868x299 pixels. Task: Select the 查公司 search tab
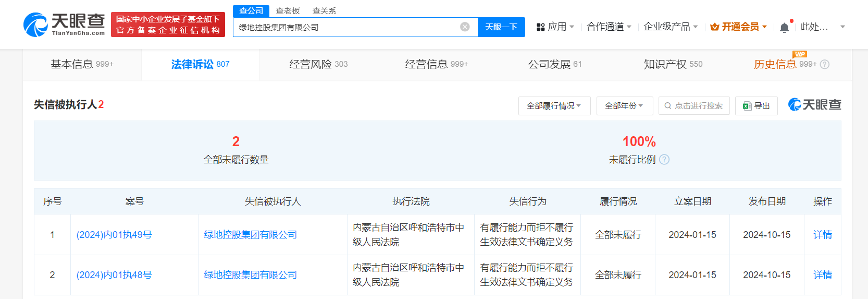[251, 11]
